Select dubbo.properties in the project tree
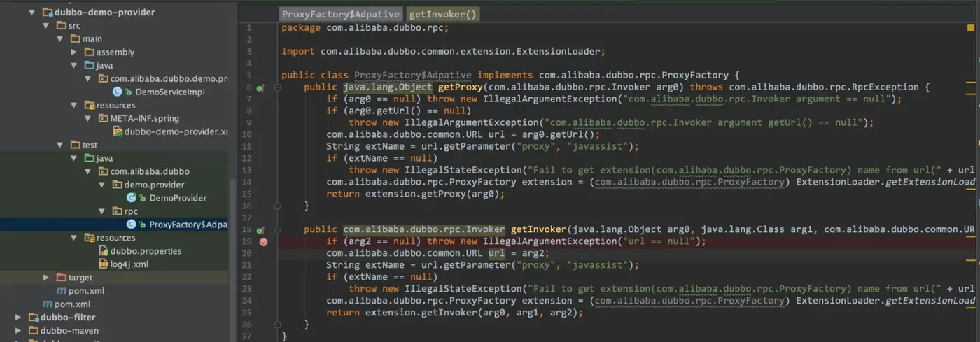The image size is (980, 342). click(146, 251)
